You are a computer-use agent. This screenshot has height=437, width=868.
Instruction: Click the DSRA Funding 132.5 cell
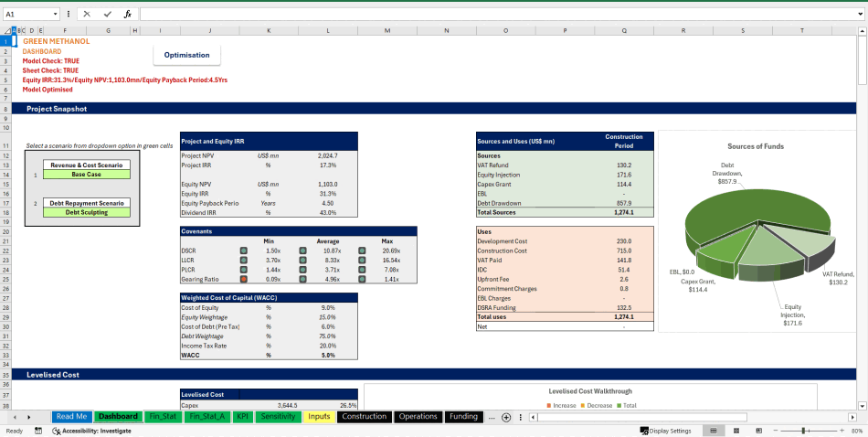pos(624,307)
